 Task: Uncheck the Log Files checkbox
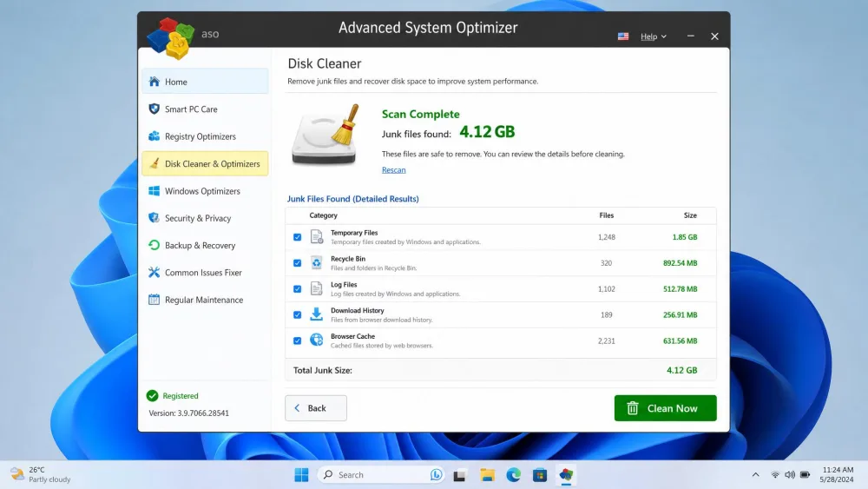(297, 289)
